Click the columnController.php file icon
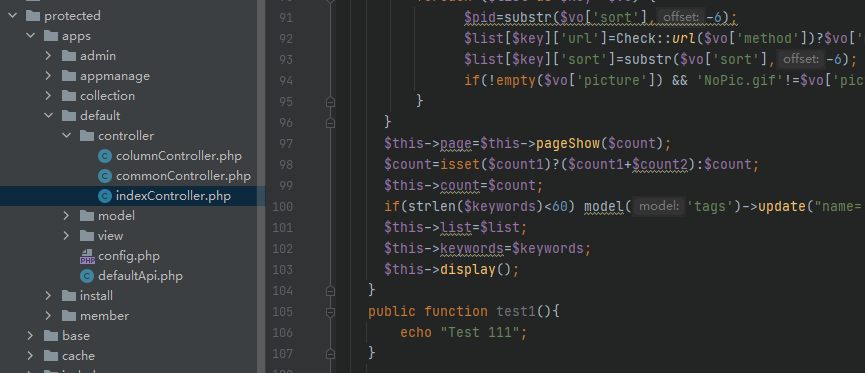Viewport: 865px width, 373px height. (104, 156)
